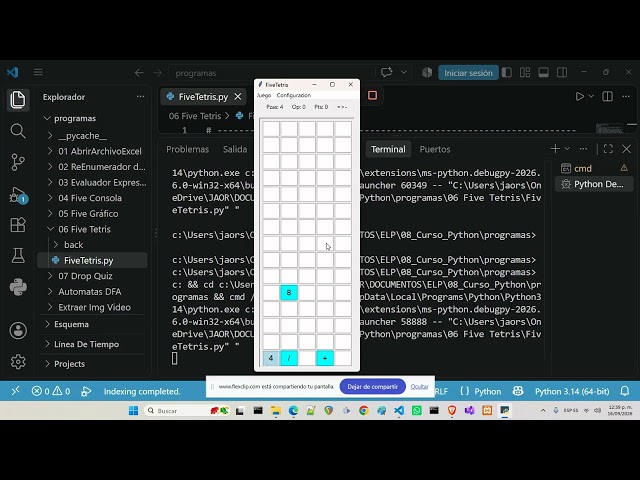Screen dimensions: 640x480
Task: Expand the 07 Drop Quiz folder
Action: pyautogui.click(x=50, y=276)
